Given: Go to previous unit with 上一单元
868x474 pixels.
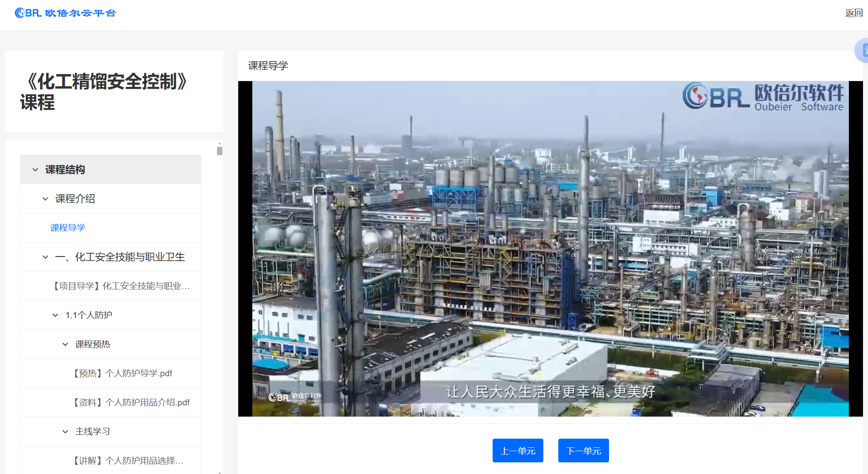Looking at the screenshot, I should tap(518, 451).
